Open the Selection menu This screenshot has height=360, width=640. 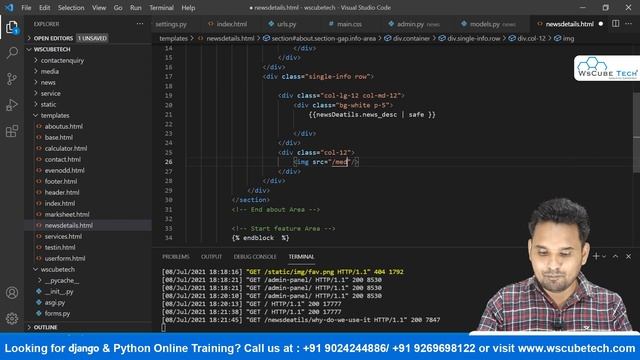[71, 8]
